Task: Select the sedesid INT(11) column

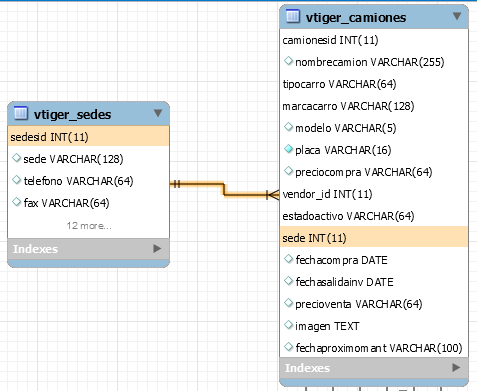Action: [88, 137]
